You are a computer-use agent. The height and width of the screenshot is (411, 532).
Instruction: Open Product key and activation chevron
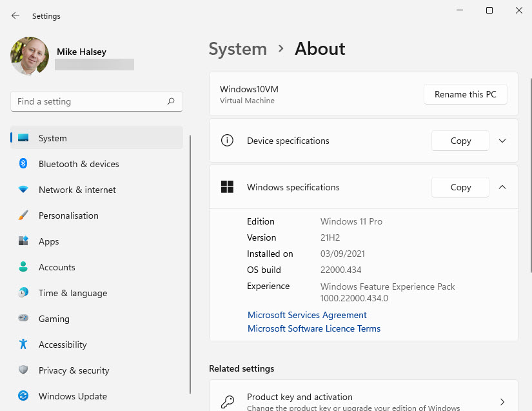pos(502,402)
